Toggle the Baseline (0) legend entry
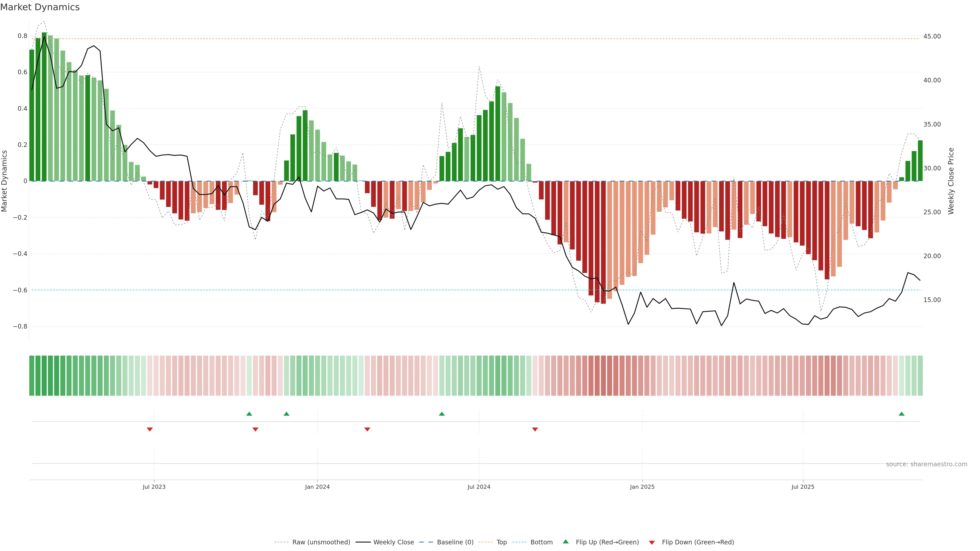The height and width of the screenshot is (551, 980). point(455,542)
